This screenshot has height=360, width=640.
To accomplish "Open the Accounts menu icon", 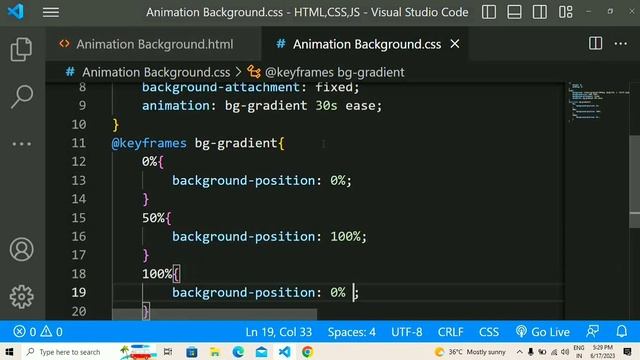I will (x=21, y=249).
